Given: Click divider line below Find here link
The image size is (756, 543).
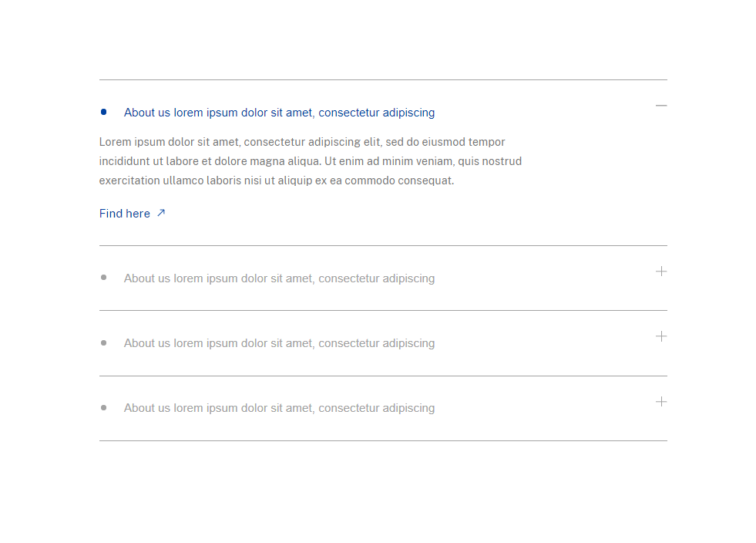Looking at the screenshot, I should 383,246.
